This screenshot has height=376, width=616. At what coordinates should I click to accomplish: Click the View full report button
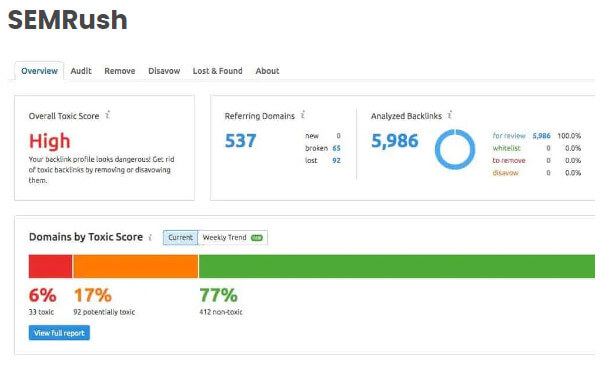59,333
